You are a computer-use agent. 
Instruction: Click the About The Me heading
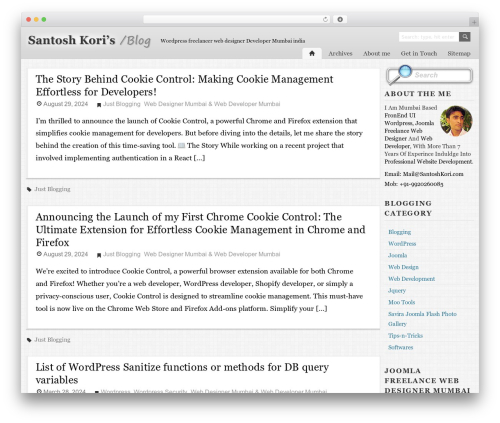418,94
